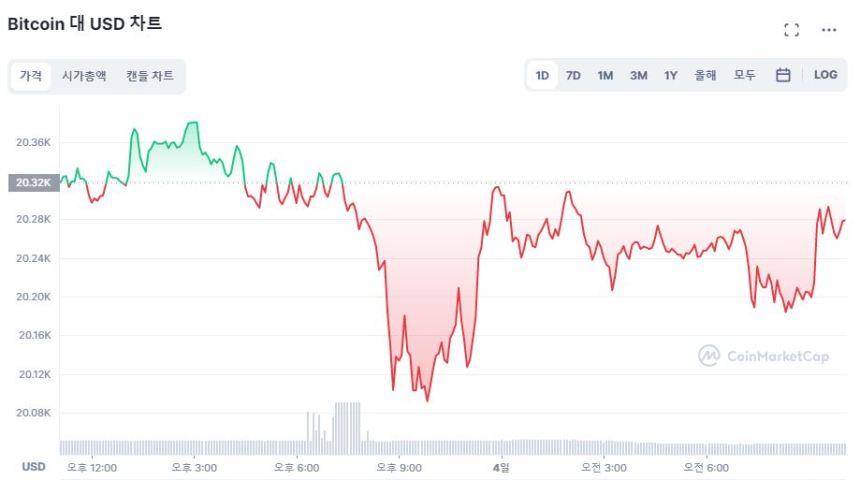Click the USD currency label
The image size is (860, 480).
tap(34, 467)
